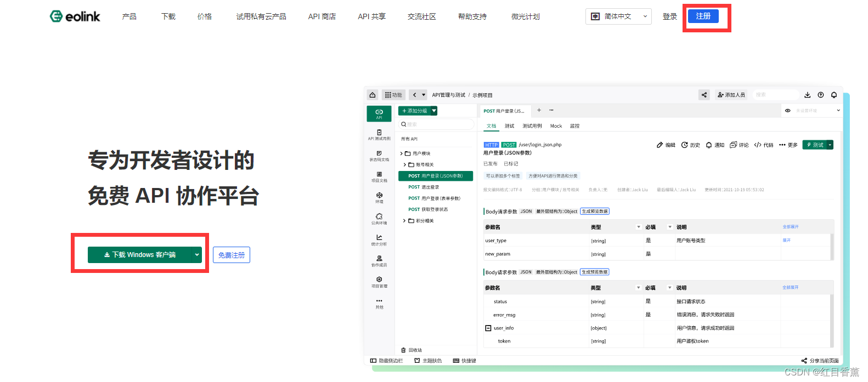Open 代码 code action
The image size is (868, 382).
coord(764,145)
